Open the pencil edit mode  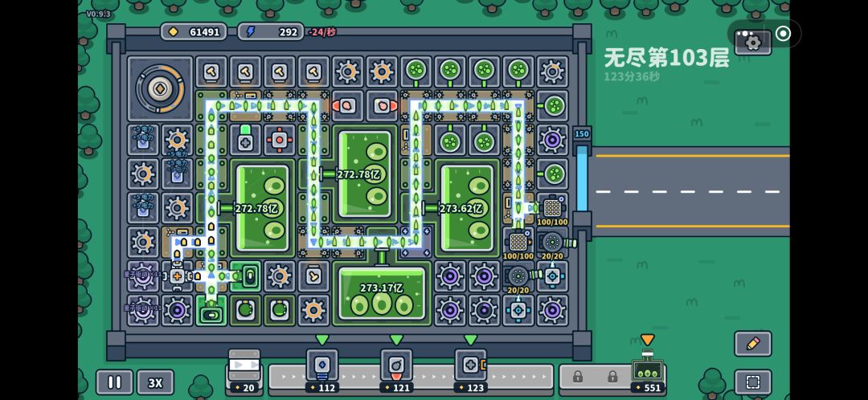pos(753,344)
